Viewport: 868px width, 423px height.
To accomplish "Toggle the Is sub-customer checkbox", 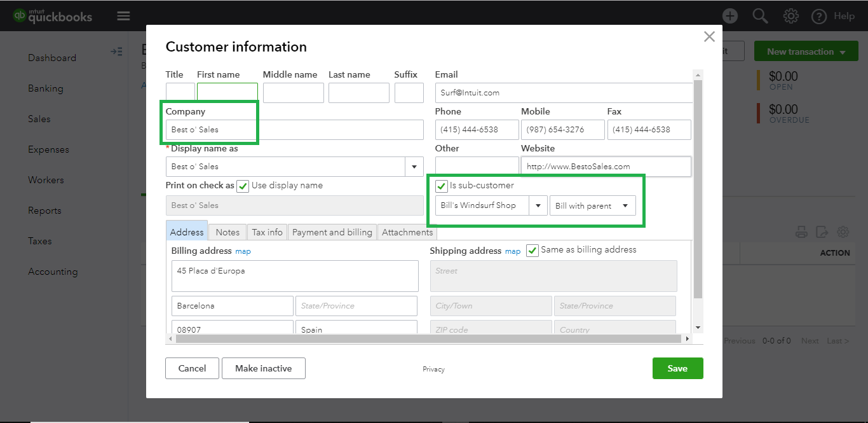I will [442, 186].
